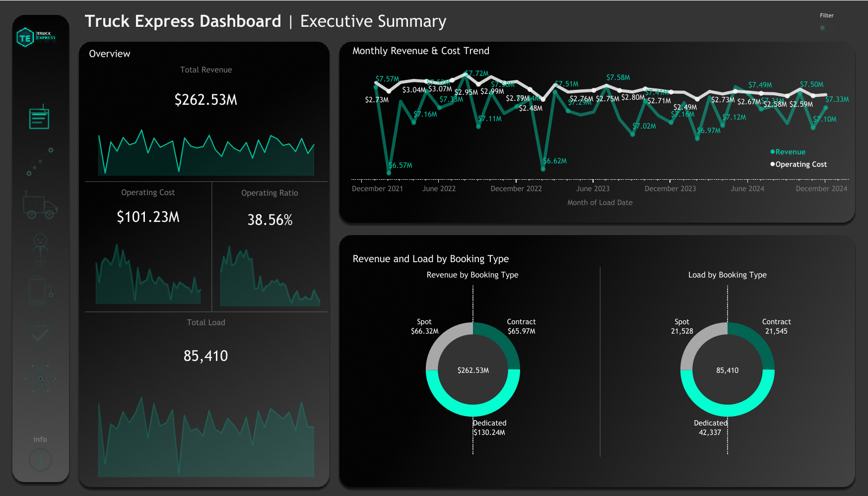Click the Month of Load Date axis title

[600, 203]
